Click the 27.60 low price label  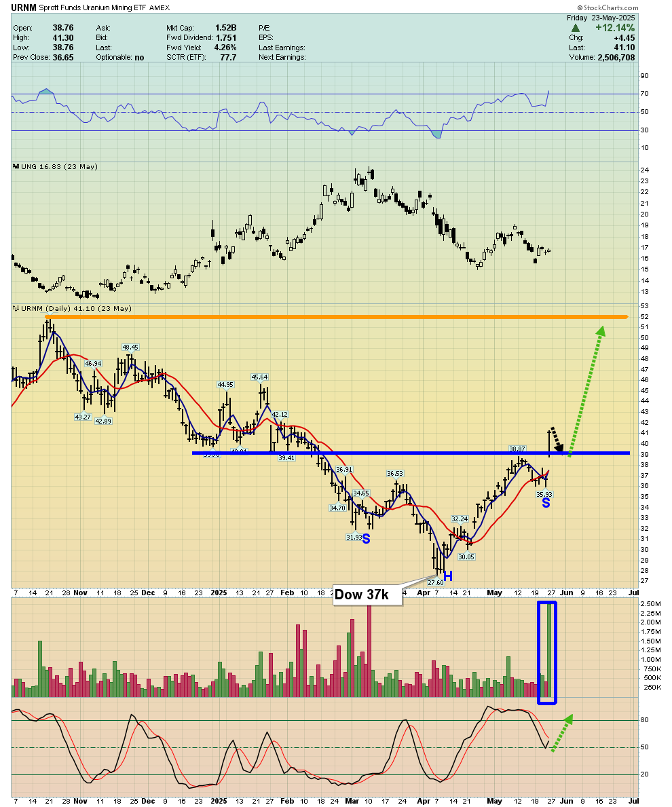point(436,582)
